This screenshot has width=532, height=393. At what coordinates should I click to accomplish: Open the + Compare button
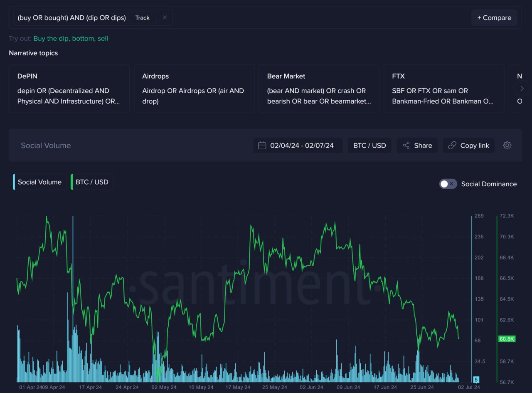pyautogui.click(x=494, y=17)
